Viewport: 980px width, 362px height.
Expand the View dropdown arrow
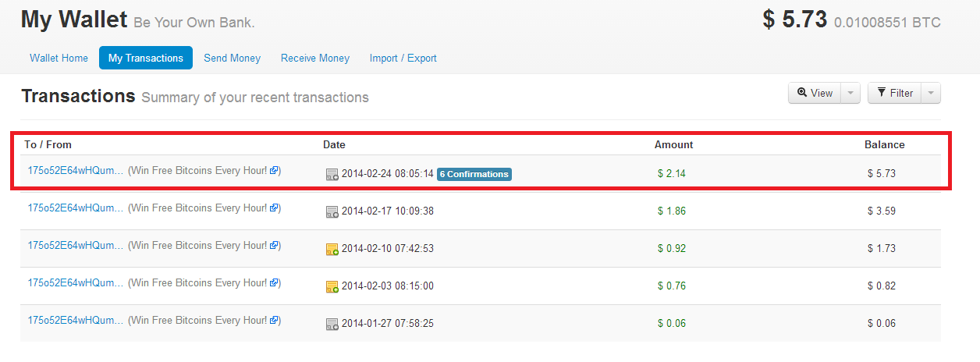click(x=850, y=93)
